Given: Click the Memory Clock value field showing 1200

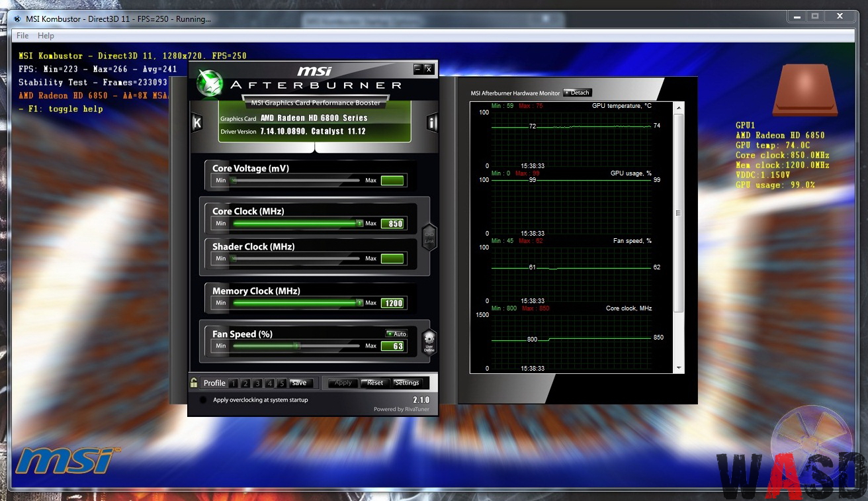Looking at the screenshot, I should click(x=392, y=302).
